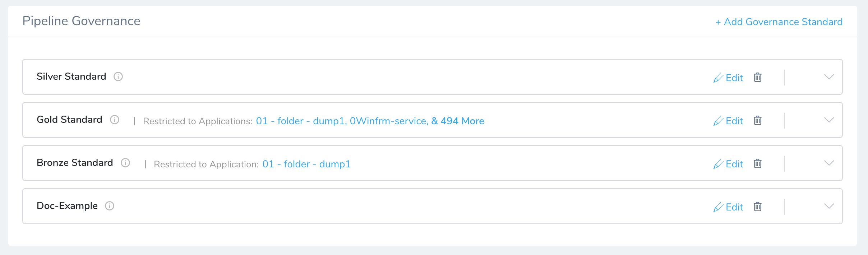The height and width of the screenshot is (255, 868).
Task: Show info icon next to Silver Standard
Action: [118, 76]
